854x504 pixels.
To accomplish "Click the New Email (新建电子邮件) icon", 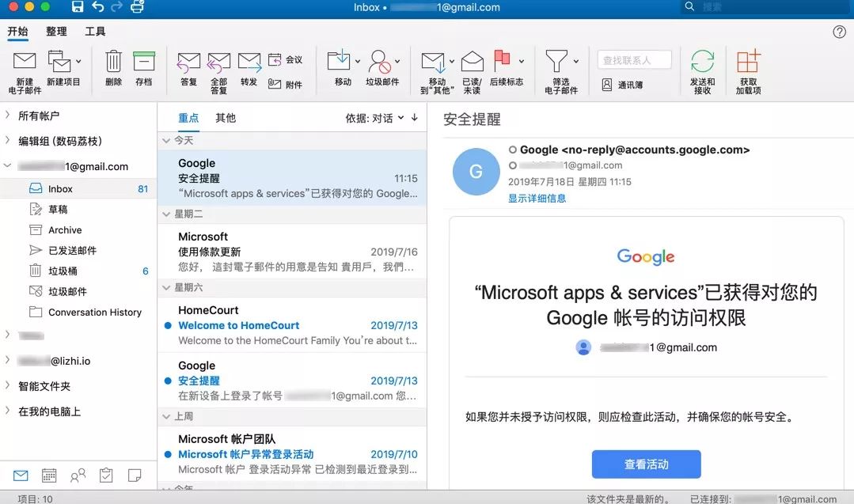I will click(25, 62).
